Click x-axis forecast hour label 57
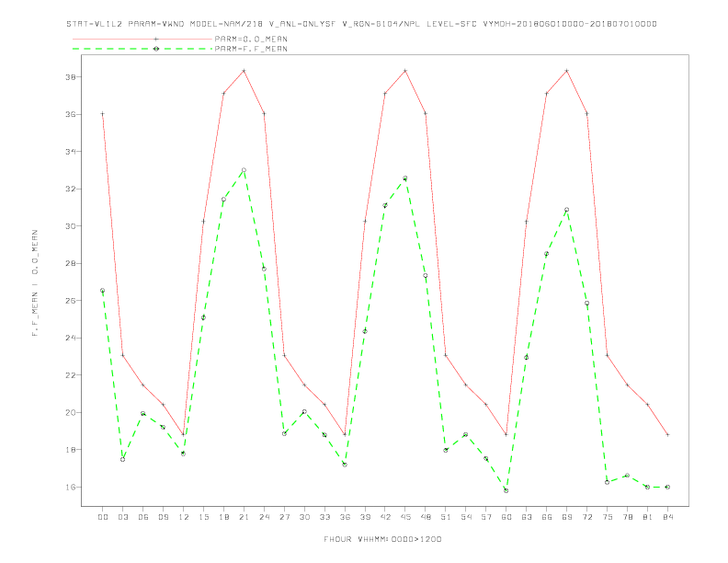728x563 pixels. [x=486, y=517]
